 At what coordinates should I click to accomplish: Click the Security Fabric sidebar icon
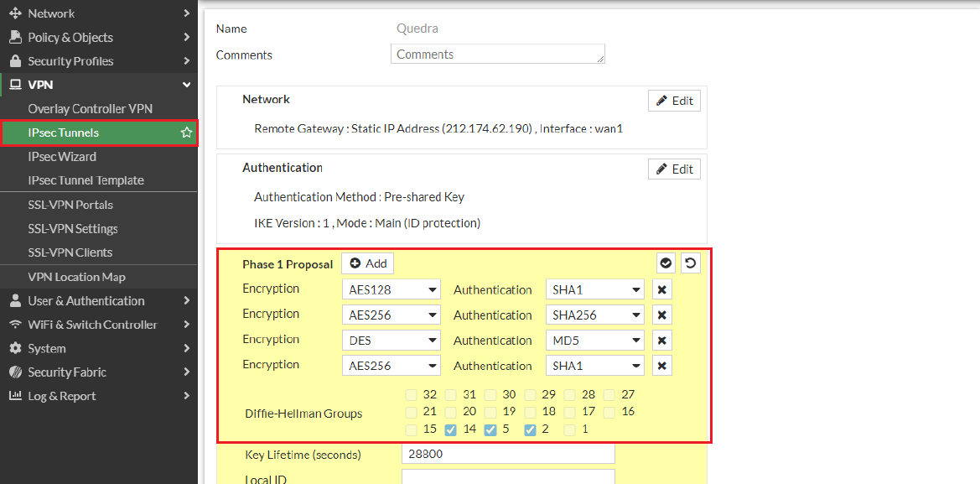(14, 372)
